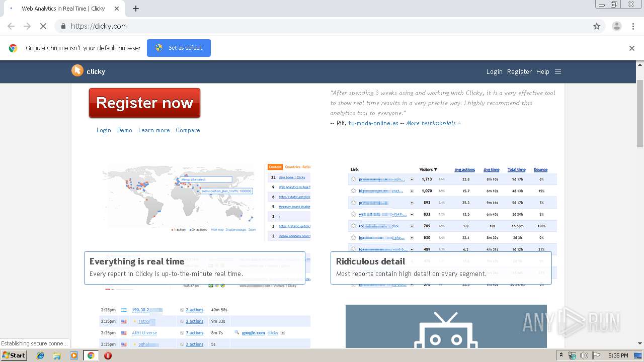Open the Learn more link
Image resolution: width=644 pixels, height=362 pixels.
point(154,130)
